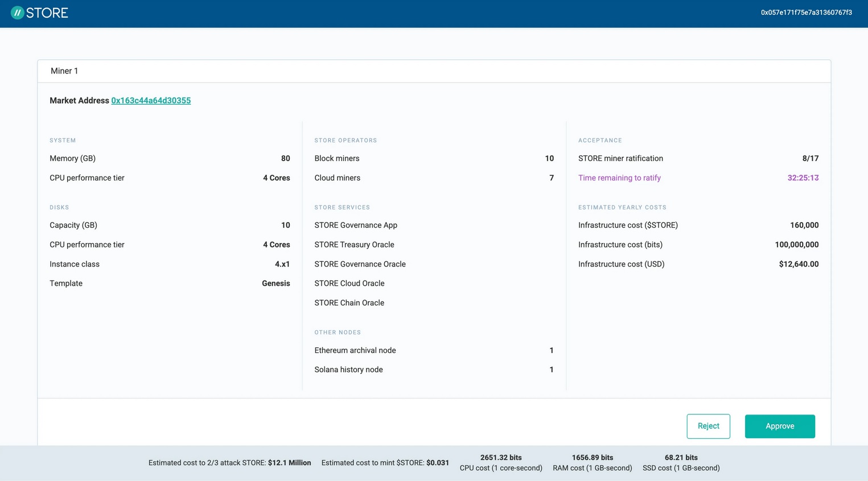Click the STORE logo icon
Viewport: 868px width, 481px height.
(x=17, y=13)
